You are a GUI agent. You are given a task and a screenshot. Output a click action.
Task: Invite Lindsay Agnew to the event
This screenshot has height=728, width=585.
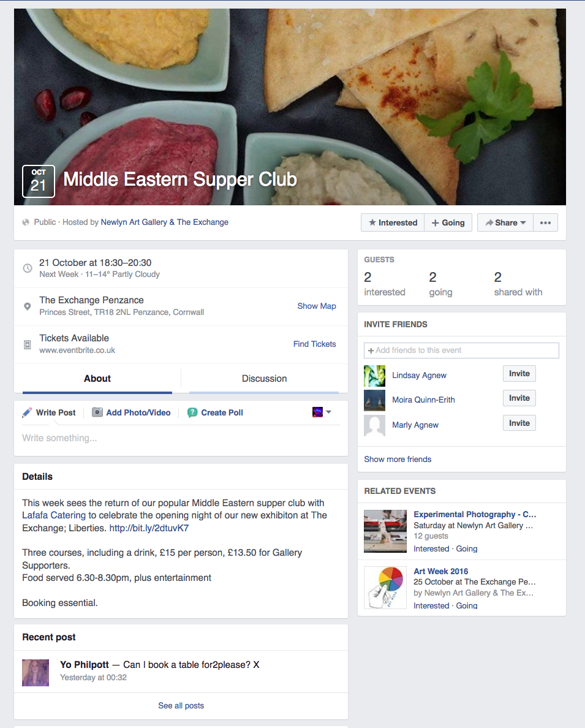click(x=519, y=374)
